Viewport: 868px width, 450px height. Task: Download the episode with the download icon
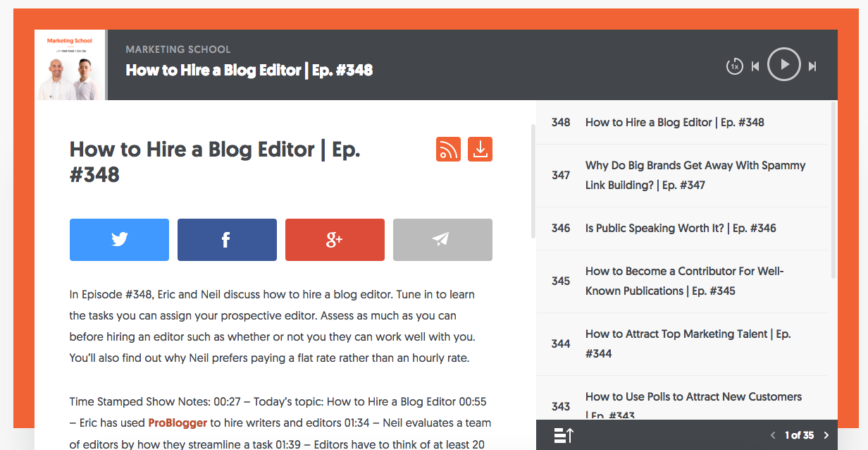[x=480, y=150]
